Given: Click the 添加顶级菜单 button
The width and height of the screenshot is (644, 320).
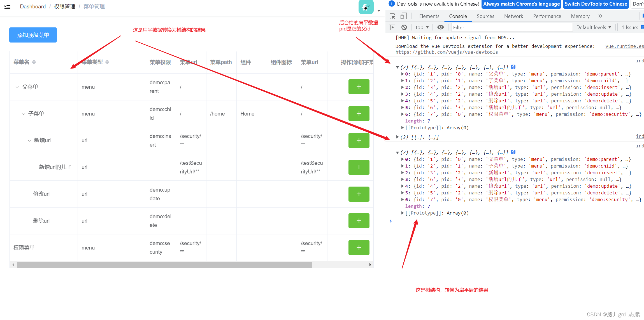Looking at the screenshot, I should click(33, 35).
